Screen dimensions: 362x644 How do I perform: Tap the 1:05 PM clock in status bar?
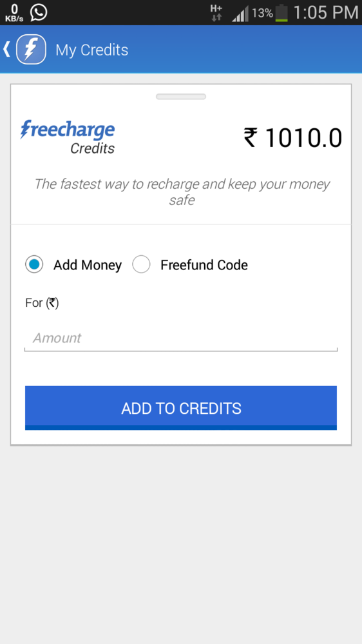coord(326,13)
